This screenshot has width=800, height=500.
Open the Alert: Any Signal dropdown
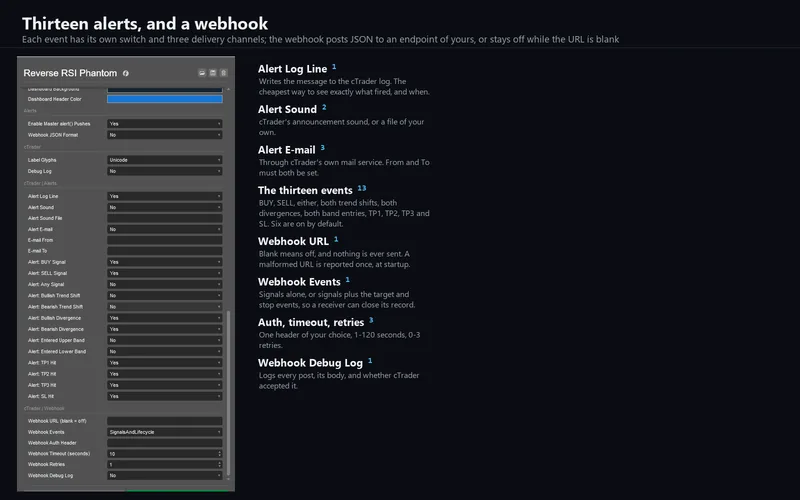165,284
